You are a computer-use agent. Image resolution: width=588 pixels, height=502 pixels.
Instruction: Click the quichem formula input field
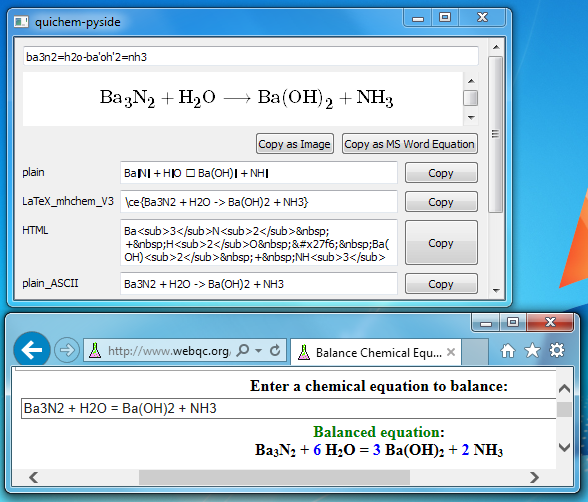click(250, 57)
